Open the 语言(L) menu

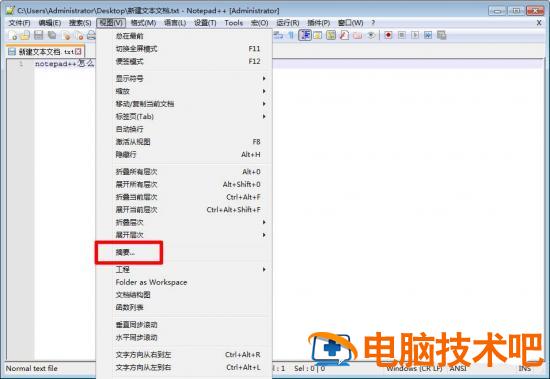175,23
